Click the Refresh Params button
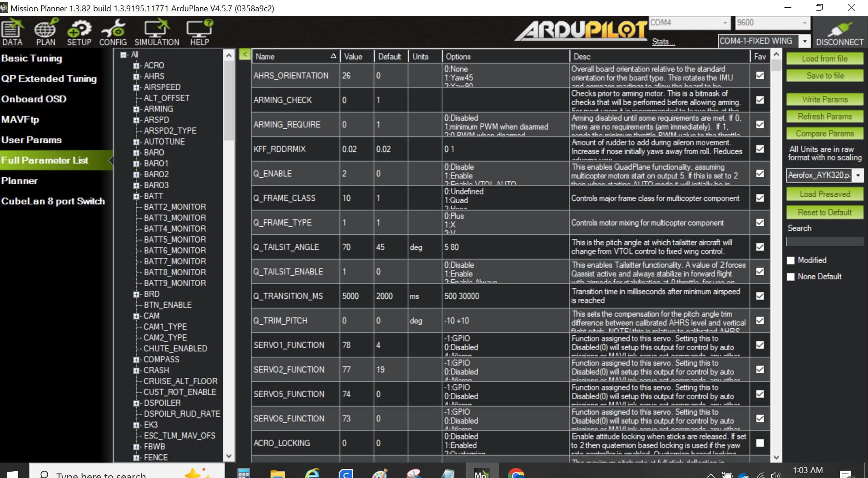 click(x=824, y=117)
